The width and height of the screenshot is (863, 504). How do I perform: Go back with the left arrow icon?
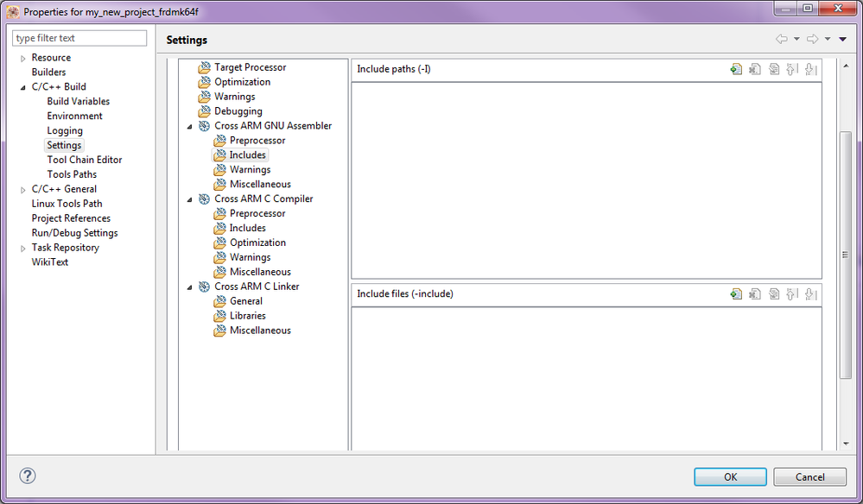[x=782, y=39]
